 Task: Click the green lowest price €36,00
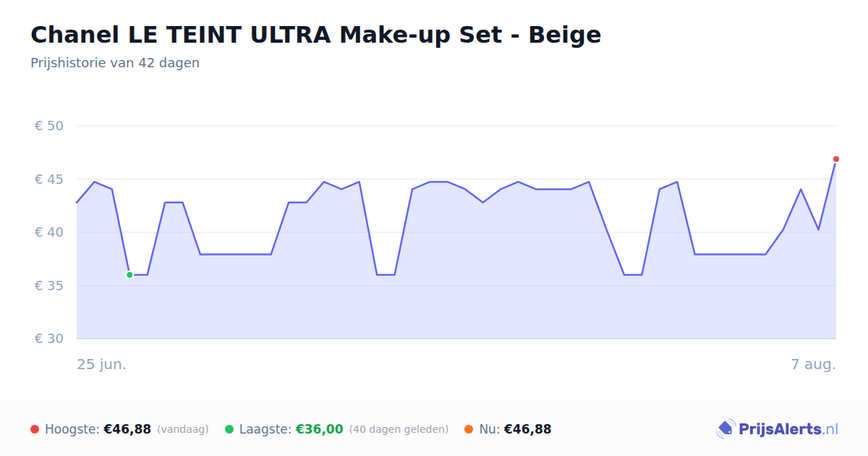coord(320,429)
